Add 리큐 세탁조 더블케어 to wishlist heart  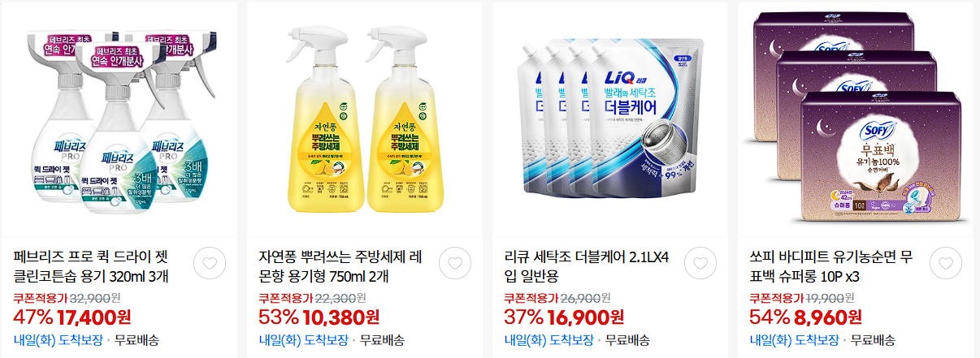tap(700, 263)
